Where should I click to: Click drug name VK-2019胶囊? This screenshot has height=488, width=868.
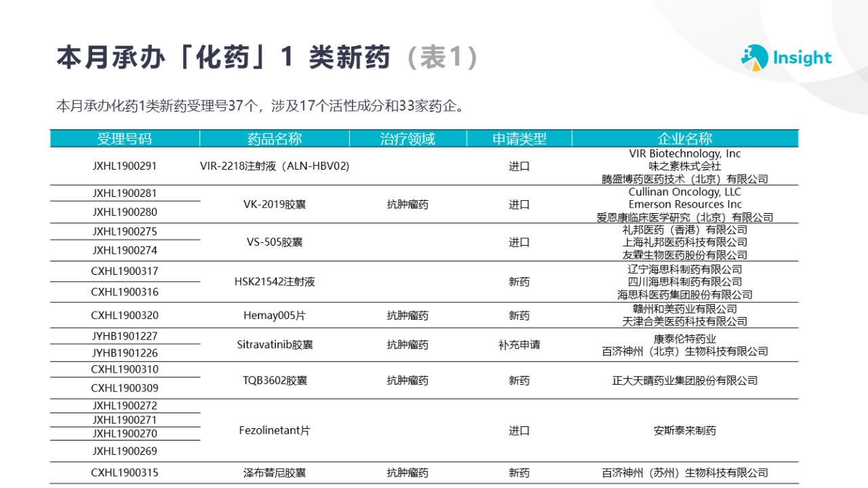pyautogui.click(x=275, y=204)
